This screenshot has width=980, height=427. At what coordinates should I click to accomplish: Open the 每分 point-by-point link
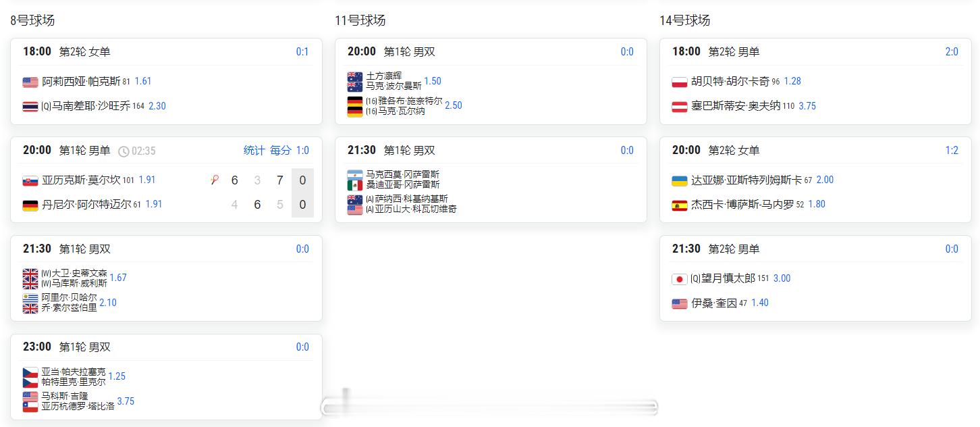[x=281, y=150]
